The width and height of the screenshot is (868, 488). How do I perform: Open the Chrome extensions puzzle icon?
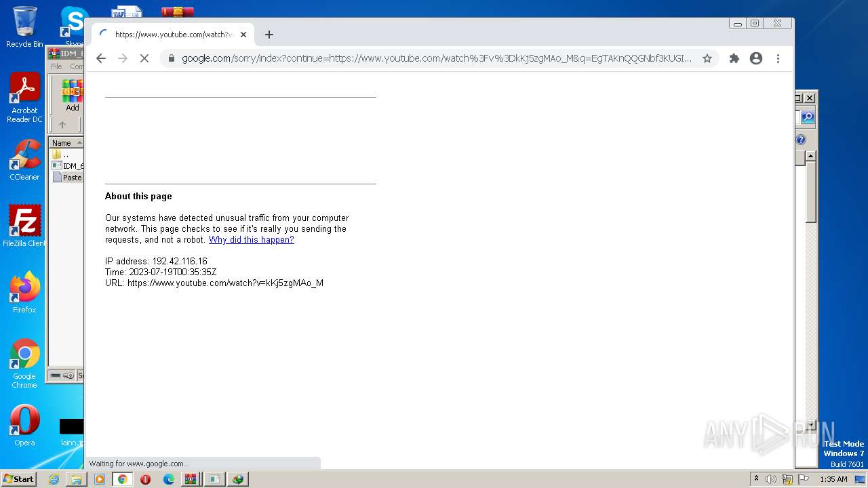[734, 58]
